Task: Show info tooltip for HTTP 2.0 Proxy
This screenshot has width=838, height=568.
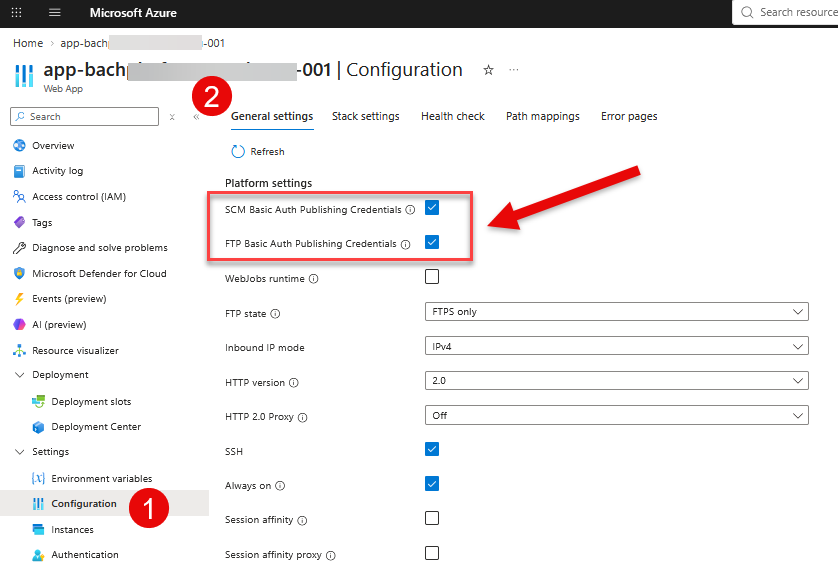Action: (x=302, y=418)
